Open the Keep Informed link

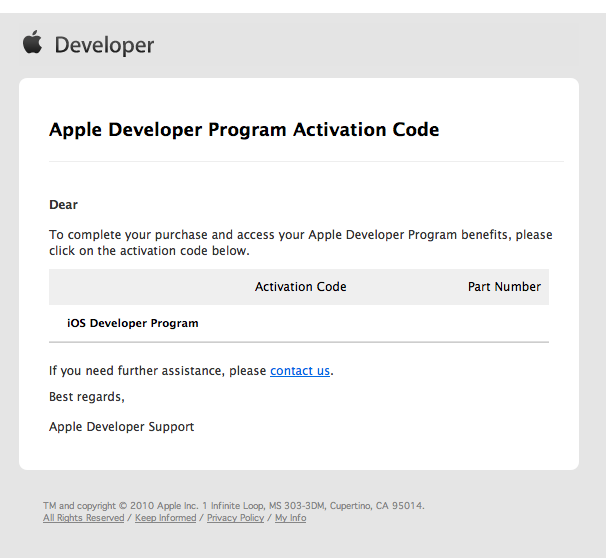pyautogui.click(x=165, y=518)
